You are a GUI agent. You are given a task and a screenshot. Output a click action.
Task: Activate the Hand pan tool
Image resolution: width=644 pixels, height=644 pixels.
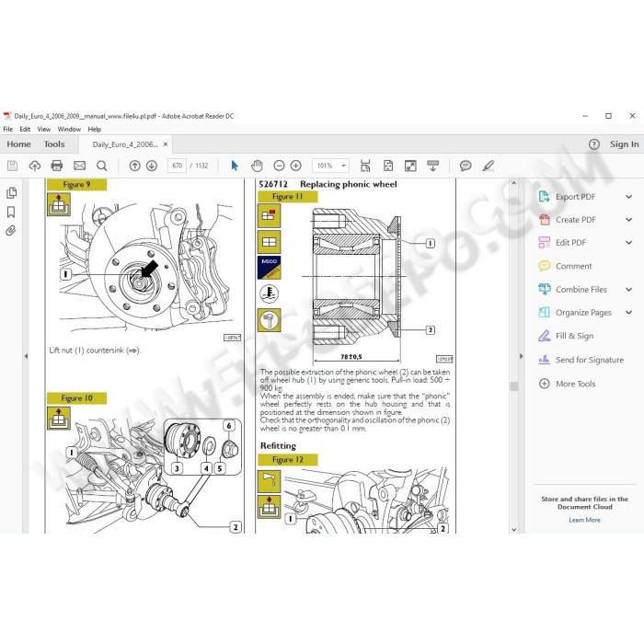click(257, 166)
